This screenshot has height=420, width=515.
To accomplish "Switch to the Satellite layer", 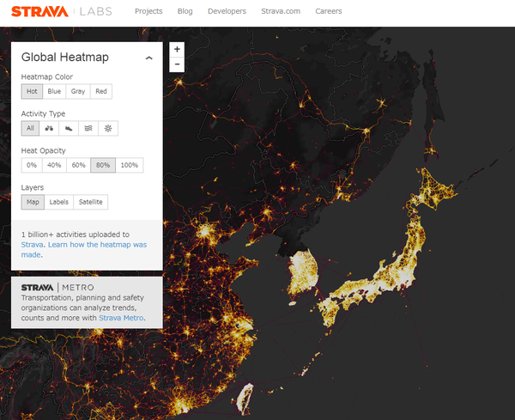I will click(91, 202).
